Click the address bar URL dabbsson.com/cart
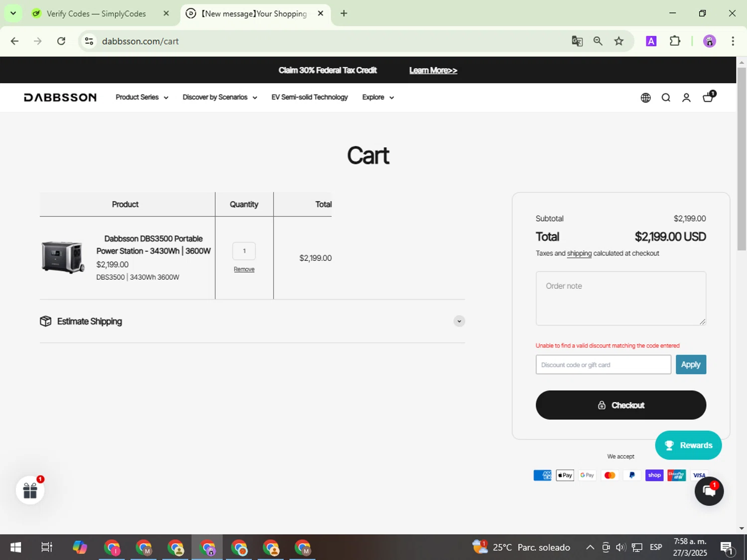Screen dimensions: 747x560 click(x=140, y=41)
